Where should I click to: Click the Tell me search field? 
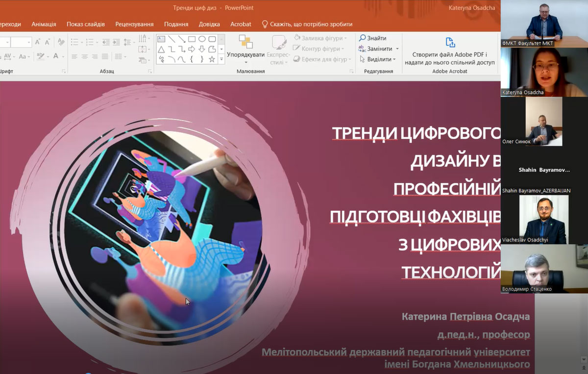click(x=307, y=24)
